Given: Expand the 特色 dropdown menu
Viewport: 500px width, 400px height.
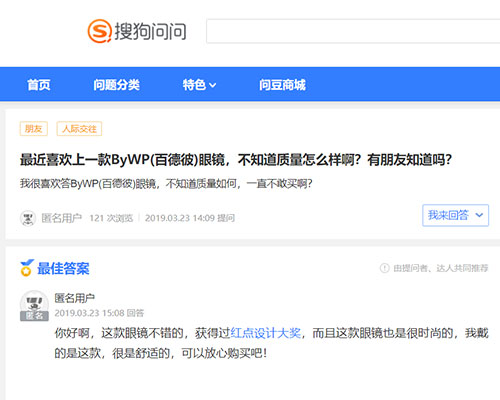Looking at the screenshot, I should tap(199, 85).
